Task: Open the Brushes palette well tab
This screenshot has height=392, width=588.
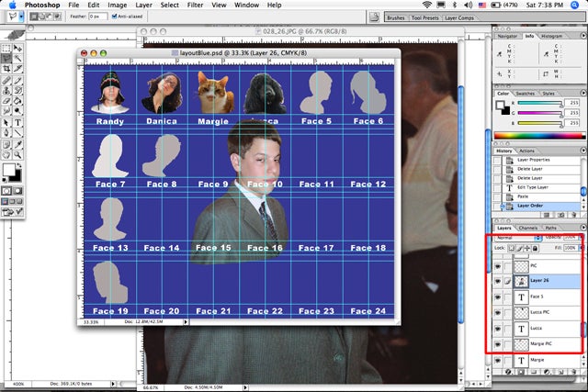Action: [396, 17]
